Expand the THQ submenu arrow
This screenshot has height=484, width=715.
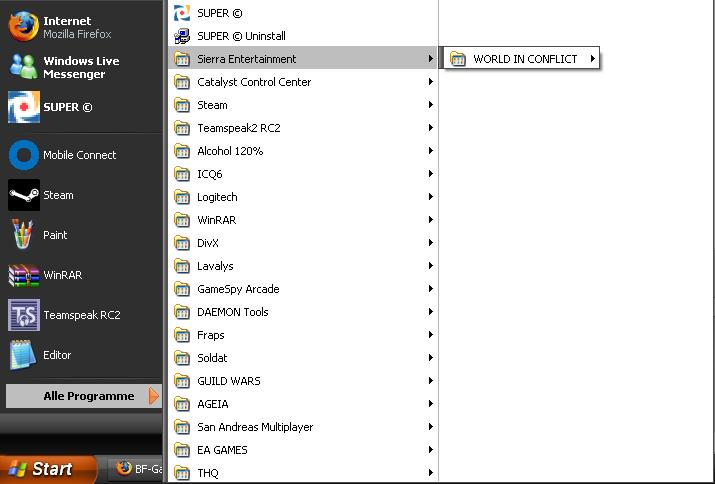(x=430, y=473)
